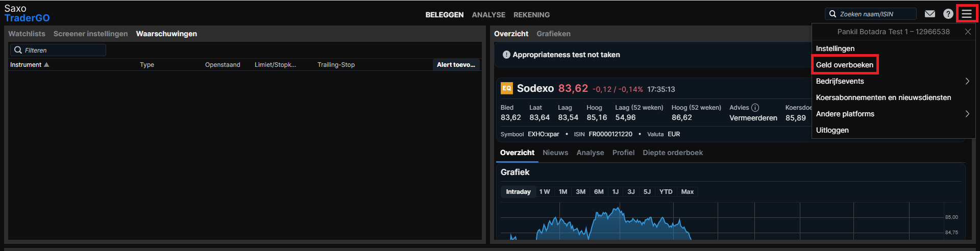Choose Uitloggen to log out
The height and width of the screenshot is (251, 980).
[832, 130]
